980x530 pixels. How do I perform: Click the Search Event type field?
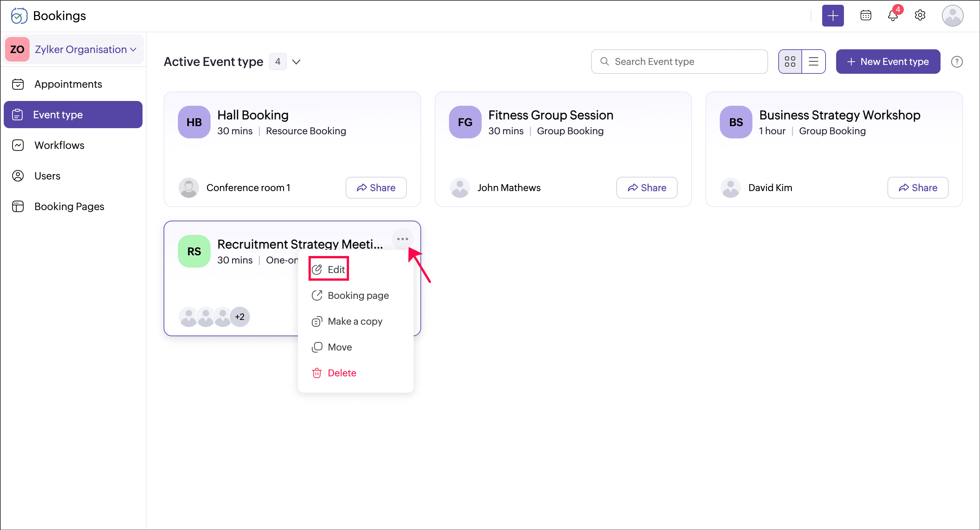679,62
